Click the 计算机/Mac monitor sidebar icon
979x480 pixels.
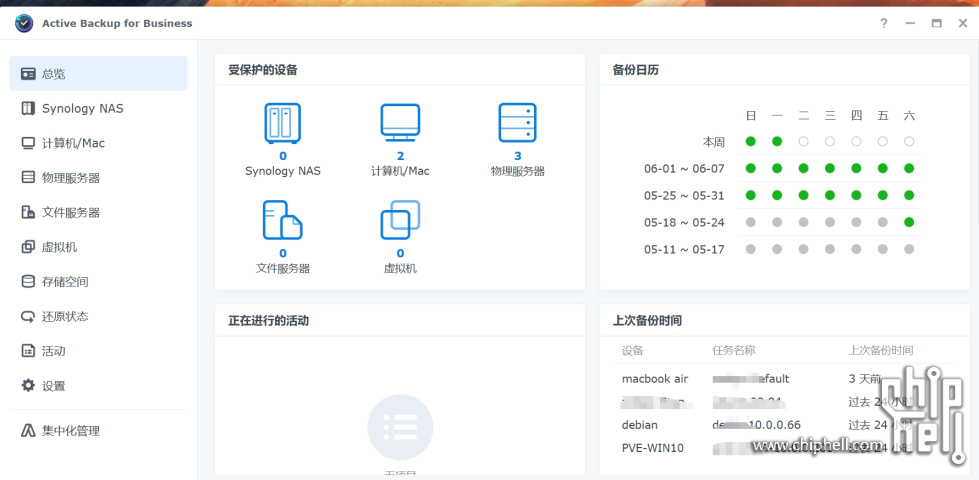click(28, 143)
